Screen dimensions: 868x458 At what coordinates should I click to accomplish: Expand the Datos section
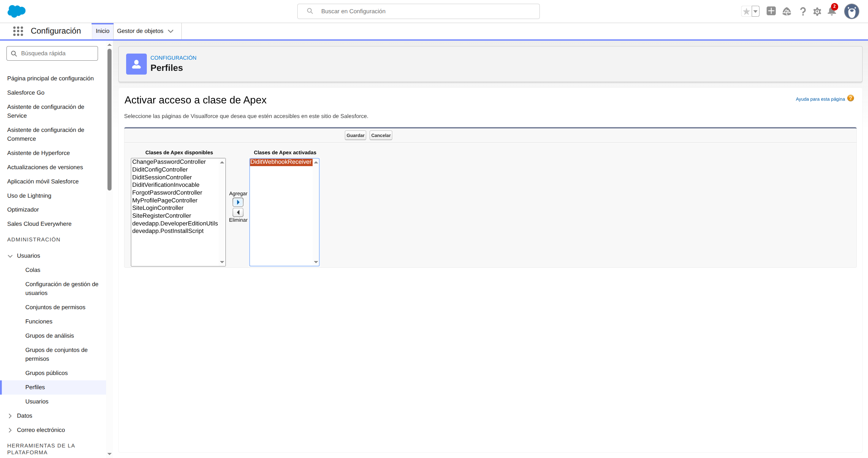pyautogui.click(x=10, y=415)
